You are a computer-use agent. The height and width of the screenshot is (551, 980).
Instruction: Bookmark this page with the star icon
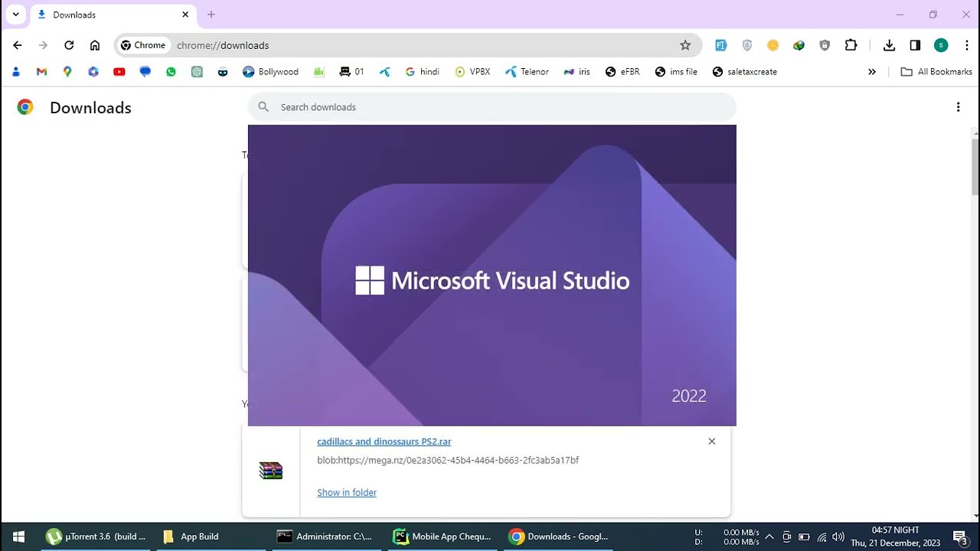coord(685,45)
